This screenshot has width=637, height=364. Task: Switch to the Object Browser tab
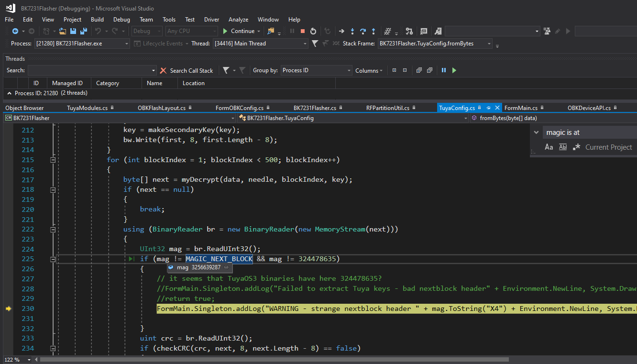tap(24, 108)
